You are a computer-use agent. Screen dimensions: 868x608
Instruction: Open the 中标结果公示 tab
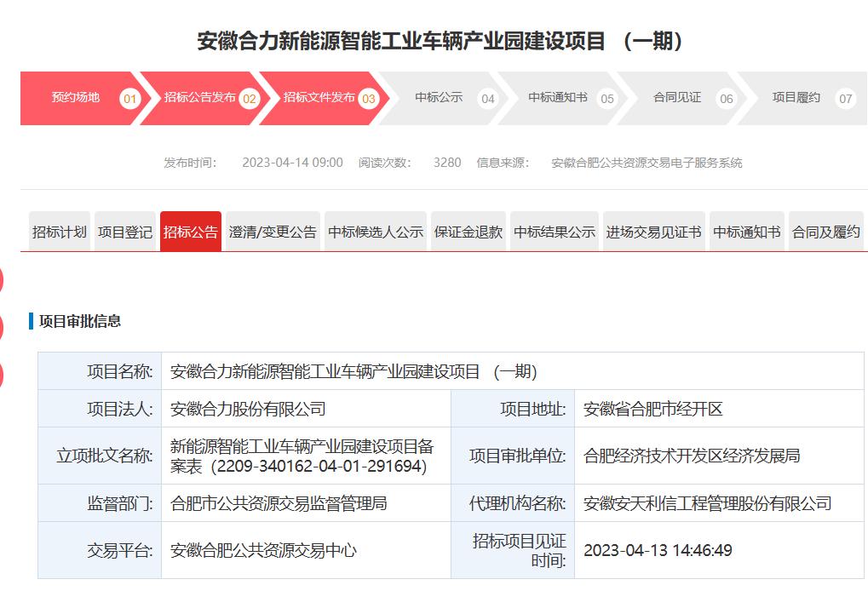(x=555, y=232)
